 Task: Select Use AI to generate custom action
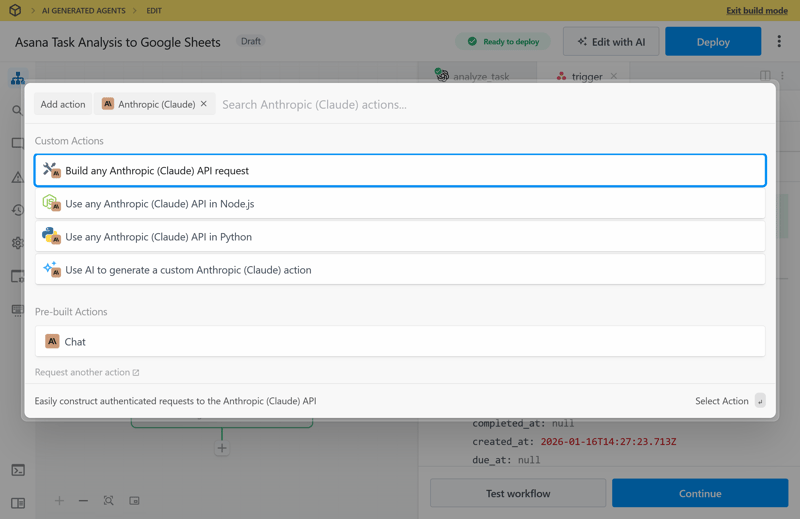pos(400,270)
